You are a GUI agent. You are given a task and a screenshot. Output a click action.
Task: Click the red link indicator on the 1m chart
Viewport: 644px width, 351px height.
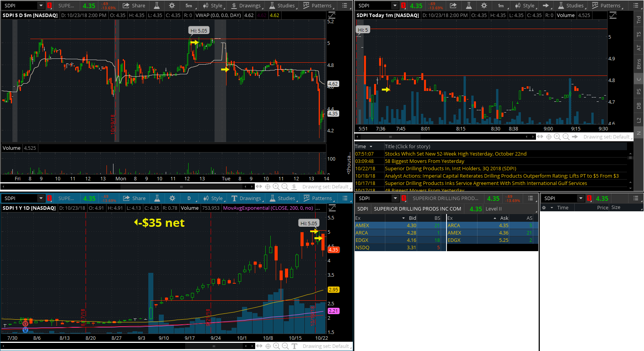coord(404,5)
